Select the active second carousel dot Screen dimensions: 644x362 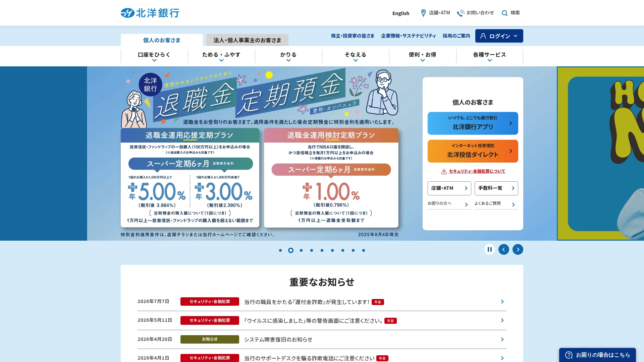click(x=291, y=250)
